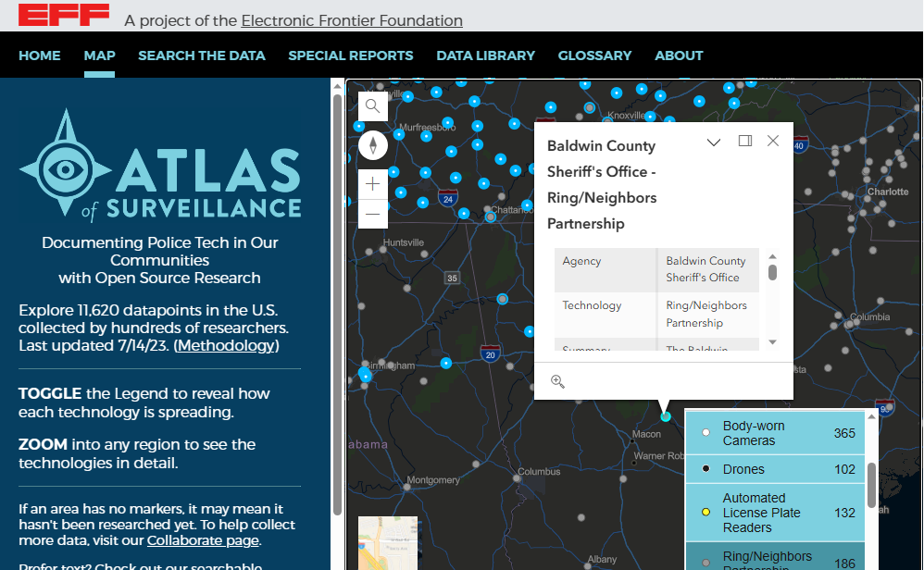Collapse the Baldwin County popup with the chevron
Image resolution: width=924 pixels, height=570 pixels.
[x=714, y=142]
